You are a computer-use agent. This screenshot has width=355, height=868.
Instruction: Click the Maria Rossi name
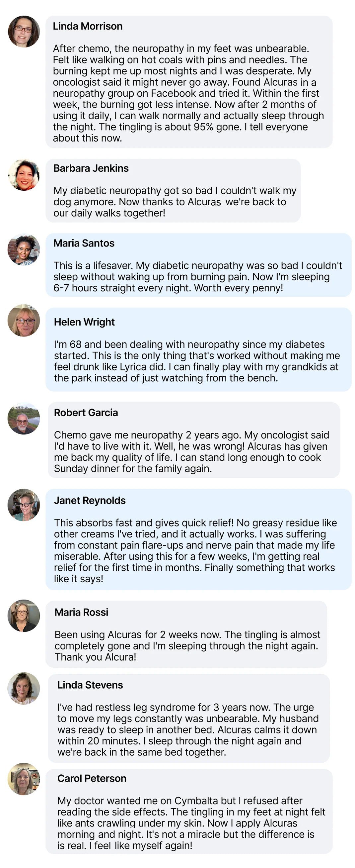tap(81, 612)
